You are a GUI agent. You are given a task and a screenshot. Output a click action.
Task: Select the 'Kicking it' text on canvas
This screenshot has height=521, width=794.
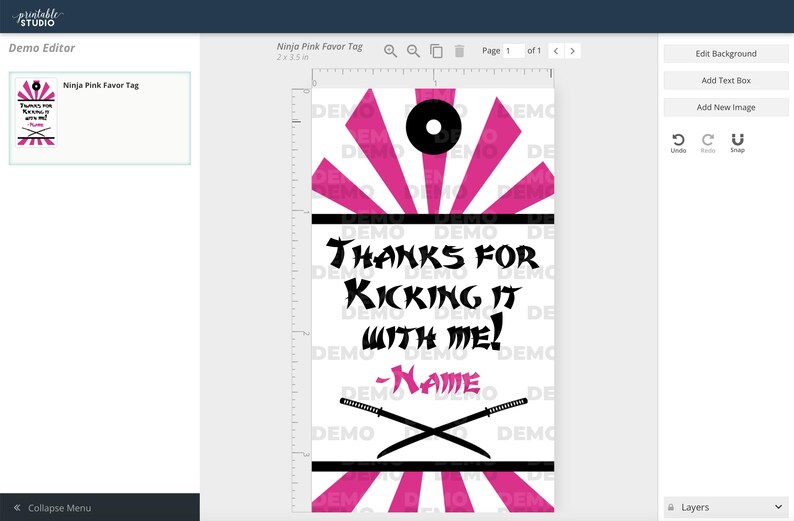[432, 294]
